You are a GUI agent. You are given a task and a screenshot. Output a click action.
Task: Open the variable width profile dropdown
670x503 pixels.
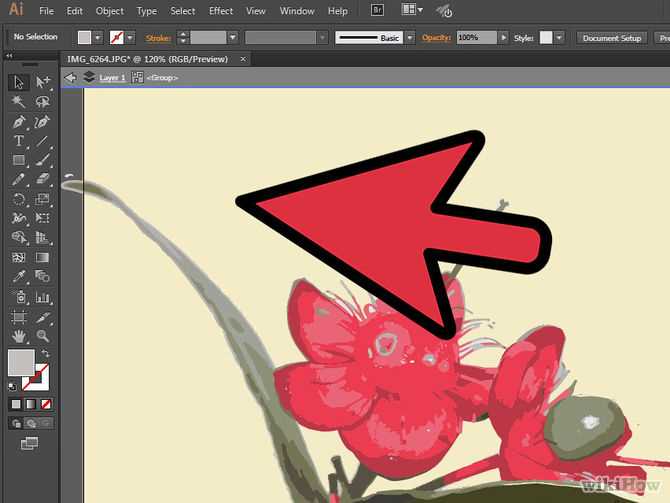tap(323, 38)
